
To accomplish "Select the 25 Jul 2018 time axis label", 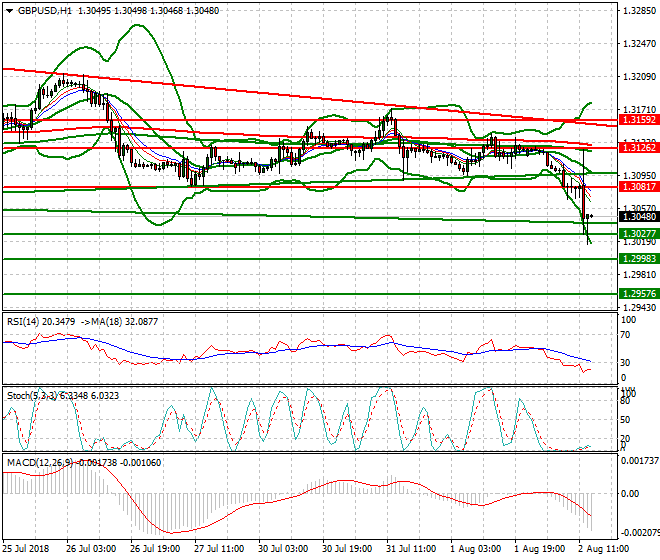I will (x=26, y=549).
